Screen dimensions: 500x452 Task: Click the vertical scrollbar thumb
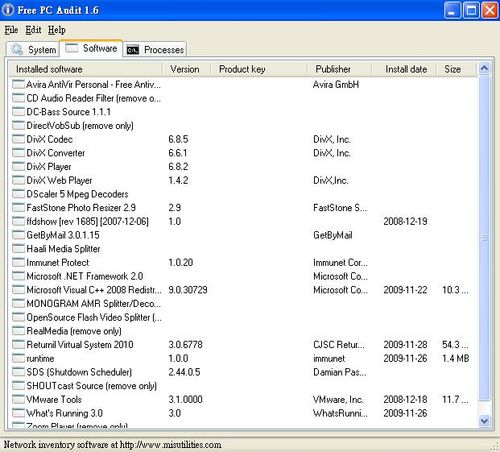[484, 238]
